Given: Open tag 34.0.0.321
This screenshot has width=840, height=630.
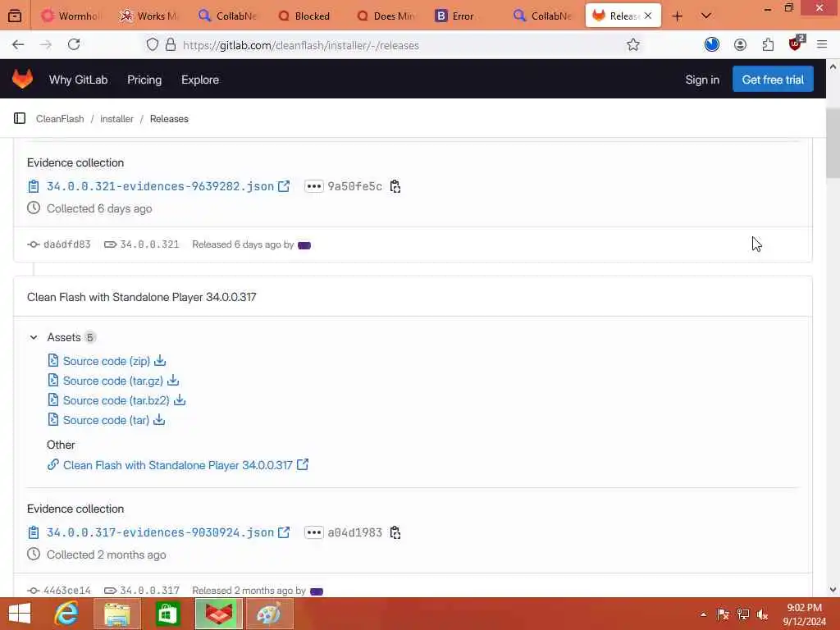Looking at the screenshot, I should pos(149,244).
